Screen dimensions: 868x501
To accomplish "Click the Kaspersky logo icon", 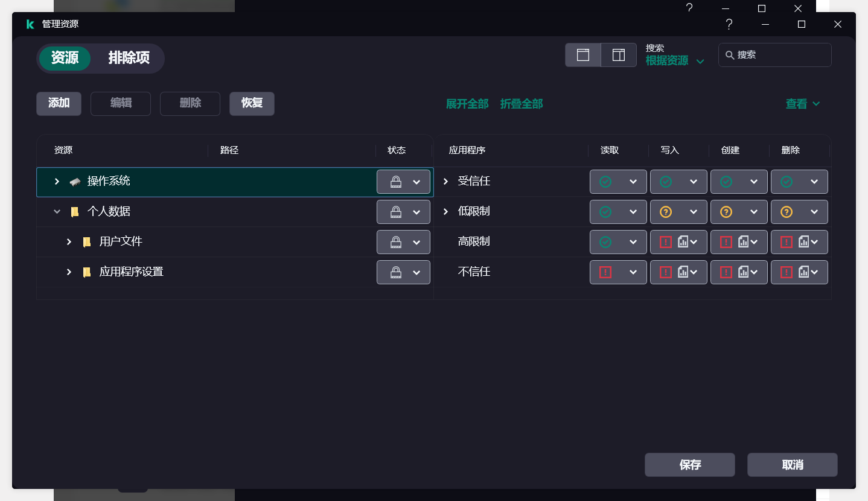I will tap(30, 24).
